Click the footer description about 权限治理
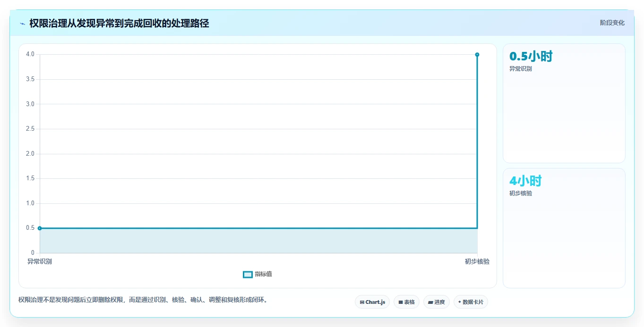The width and height of the screenshot is (644, 327). click(x=143, y=300)
